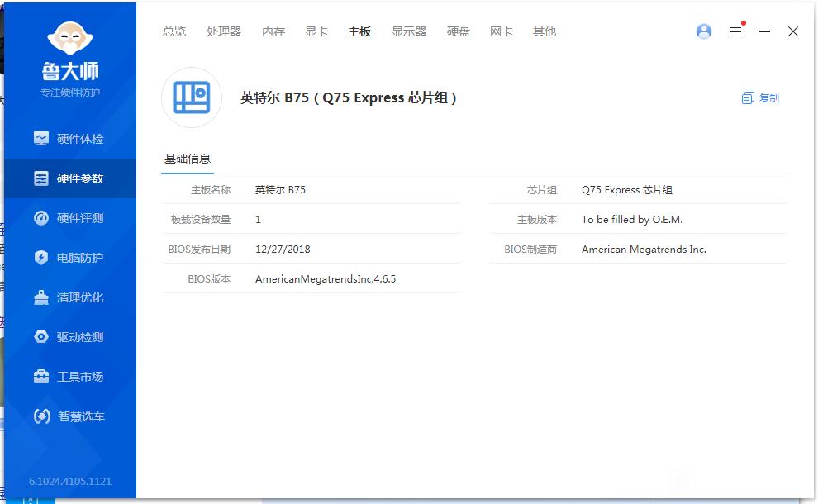This screenshot has width=818, height=504.
Task: Go to 电脑防护 section
Action: (70, 258)
